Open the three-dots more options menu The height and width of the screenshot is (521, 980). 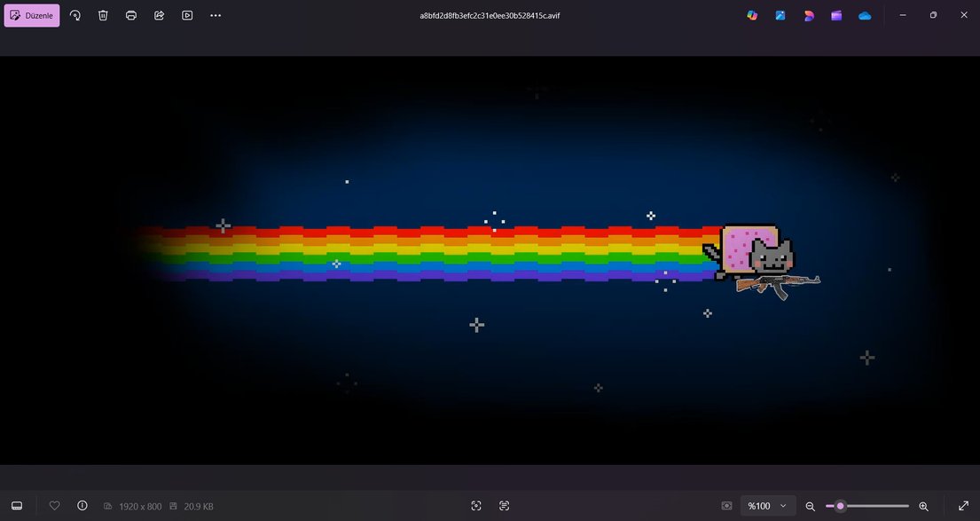pos(216,16)
